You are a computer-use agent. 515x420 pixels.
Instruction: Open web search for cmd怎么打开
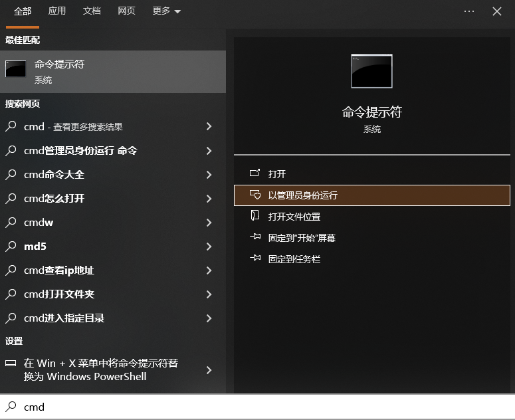[x=113, y=199]
